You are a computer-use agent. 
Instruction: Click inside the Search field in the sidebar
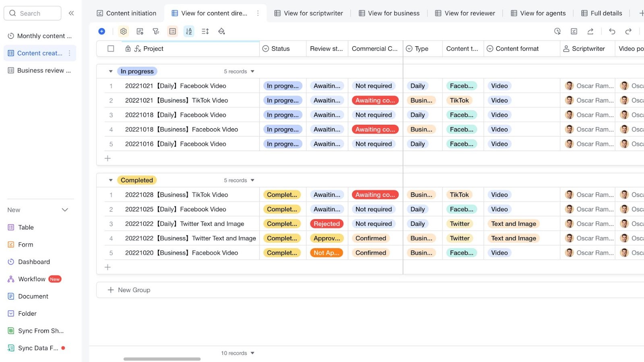[x=32, y=13]
